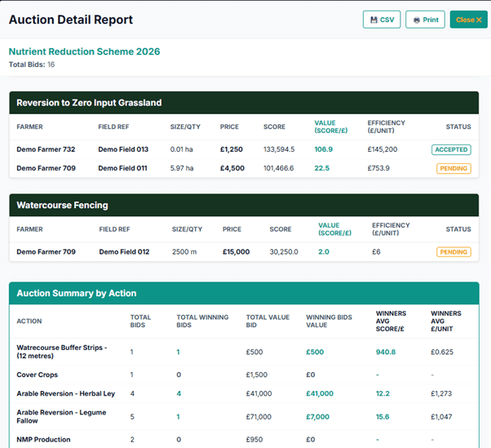Viewport: 491px width, 448px height.
Task: Click Value (Score/£) header in Grassland table
Action: pos(330,128)
